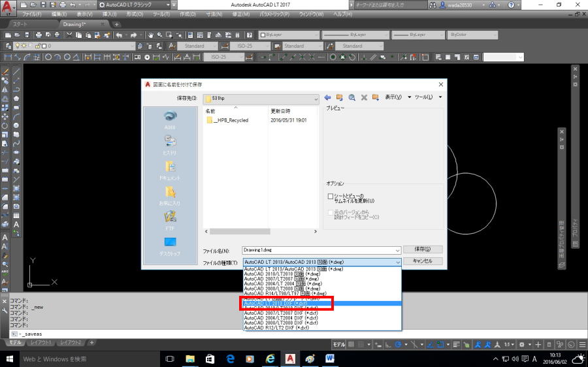Select AutoCAD 2007/LT2007 DXF (*.dxf) file type
Screen dimensions: 588x367
tap(322, 313)
